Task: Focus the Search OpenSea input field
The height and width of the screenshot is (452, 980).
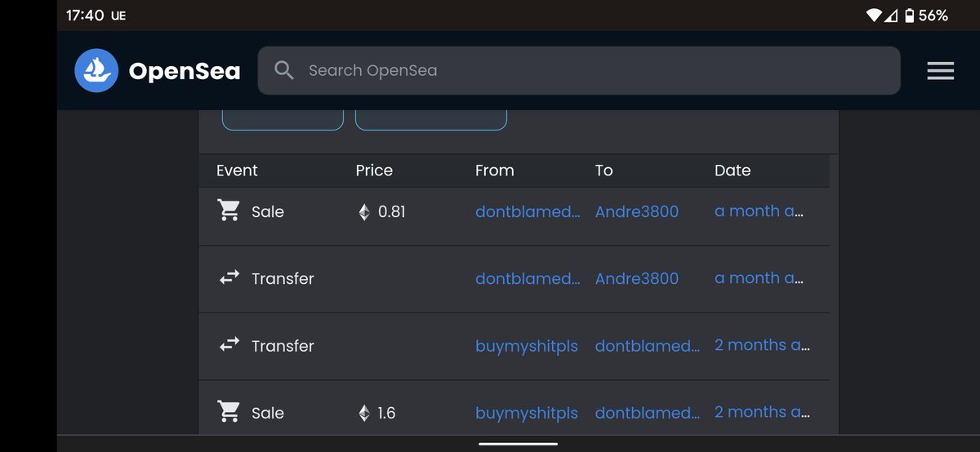Action: click(579, 70)
